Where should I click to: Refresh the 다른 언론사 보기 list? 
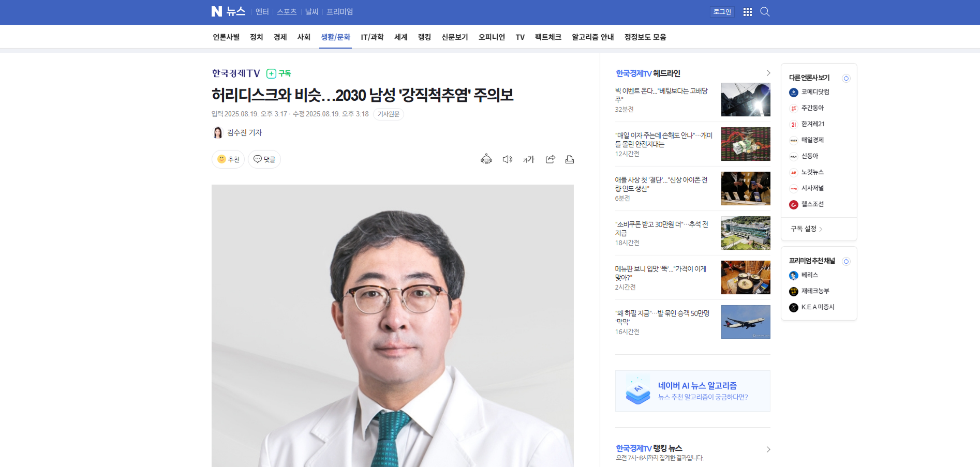(x=846, y=78)
